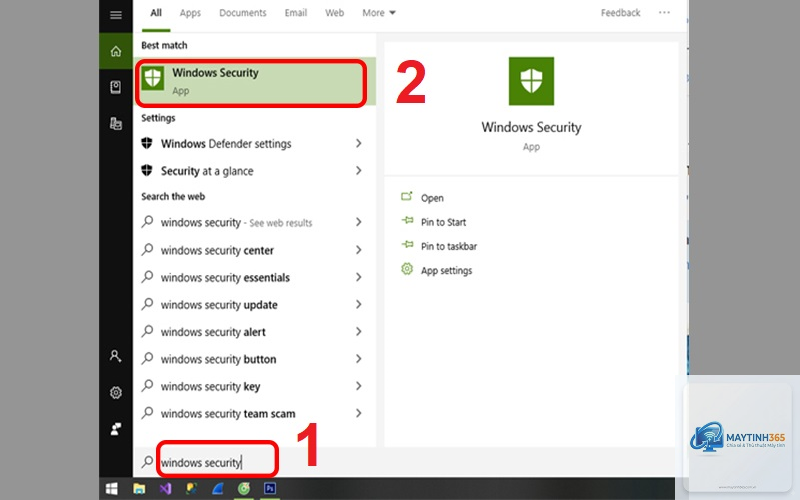The width and height of the screenshot is (800, 500).
Task: Switch to the Documents tab
Action: coord(243,13)
